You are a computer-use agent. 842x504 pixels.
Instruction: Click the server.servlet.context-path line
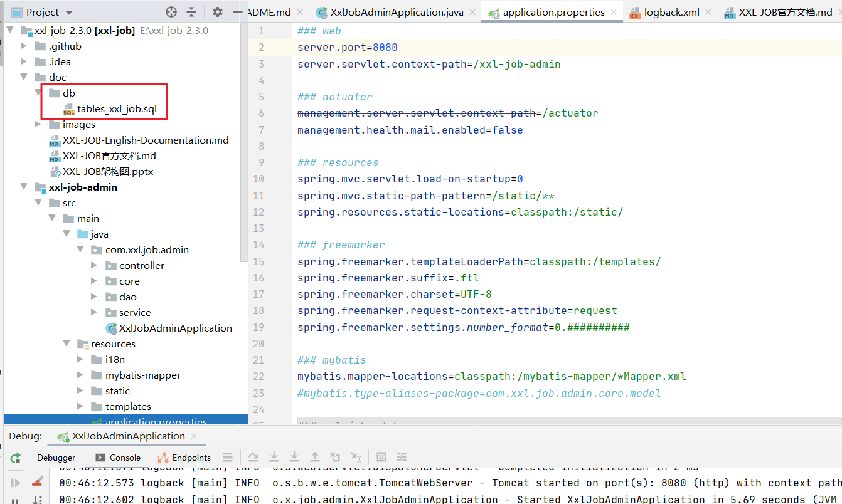point(429,64)
